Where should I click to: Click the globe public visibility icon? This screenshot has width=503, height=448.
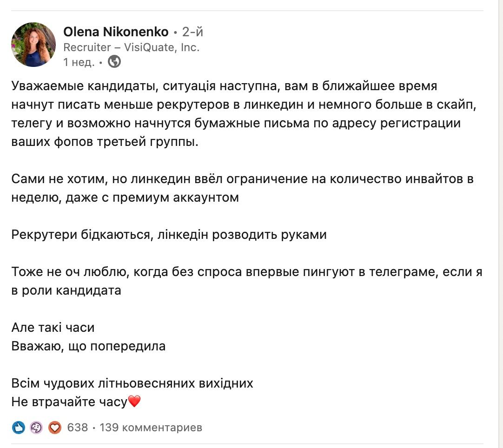tap(114, 61)
